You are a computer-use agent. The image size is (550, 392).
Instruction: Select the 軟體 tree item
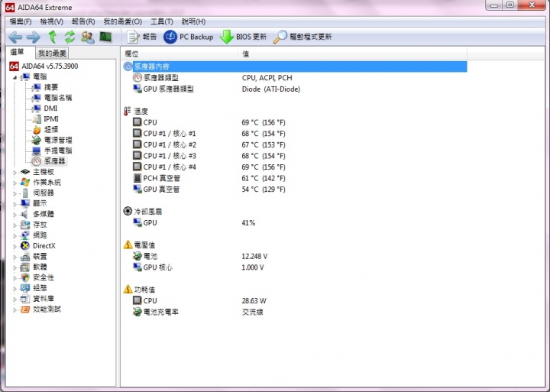pyautogui.click(x=40, y=267)
